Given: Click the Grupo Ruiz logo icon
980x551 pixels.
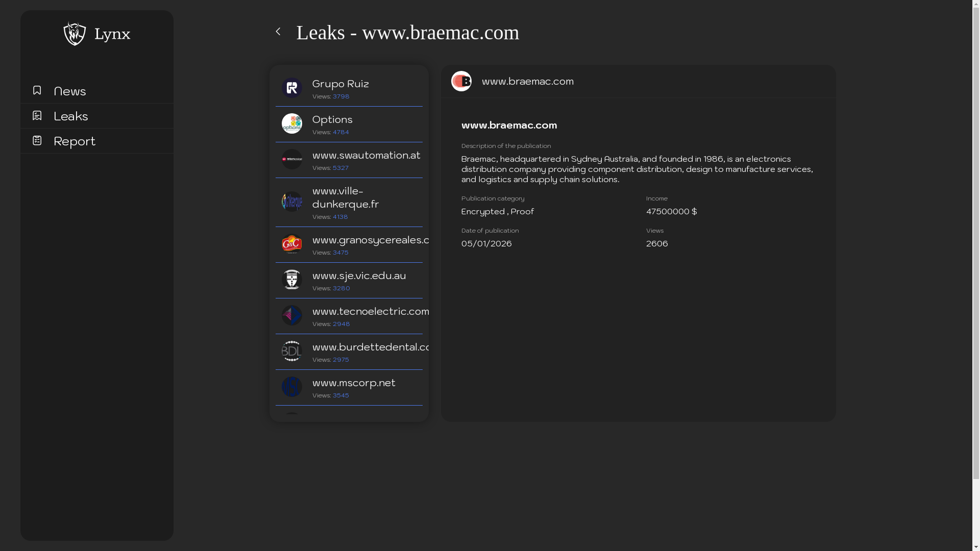Looking at the screenshot, I should pyautogui.click(x=292, y=88).
